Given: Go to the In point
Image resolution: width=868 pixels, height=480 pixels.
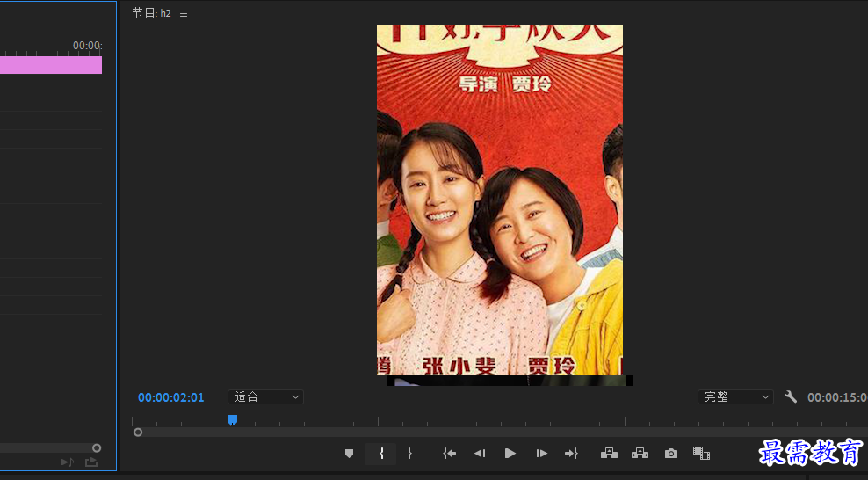Looking at the screenshot, I should coord(450,454).
